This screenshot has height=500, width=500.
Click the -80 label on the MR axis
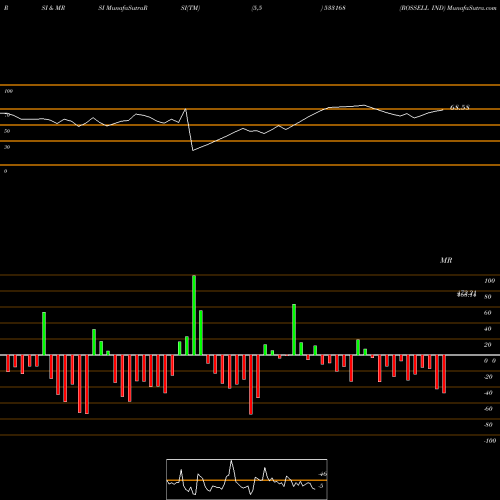pyautogui.click(x=488, y=425)
